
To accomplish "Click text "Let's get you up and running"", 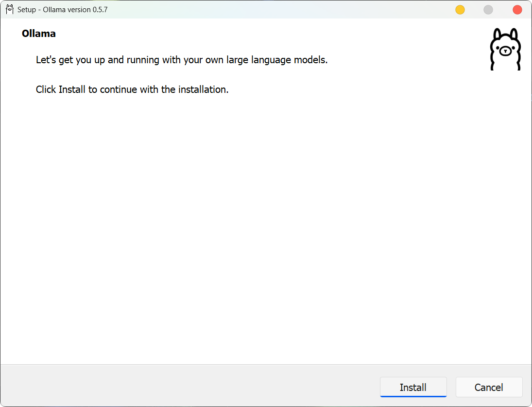I will click(x=97, y=60).
